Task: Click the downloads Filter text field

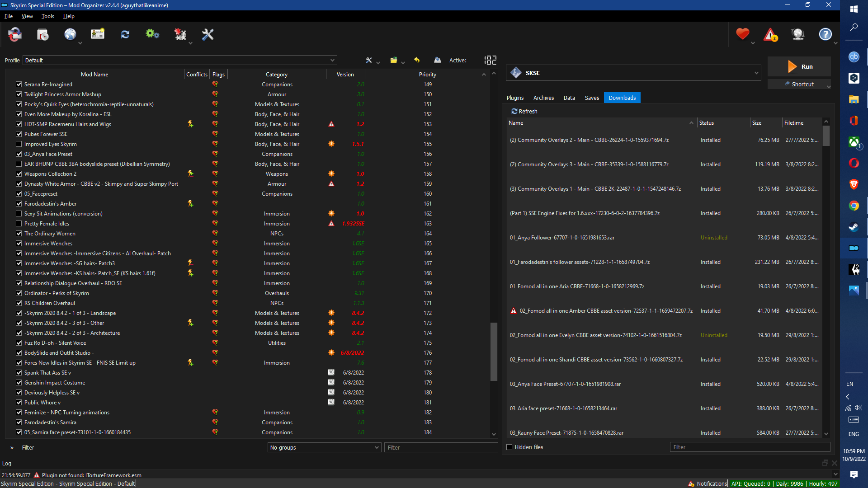Action: [x=750, y=447]
